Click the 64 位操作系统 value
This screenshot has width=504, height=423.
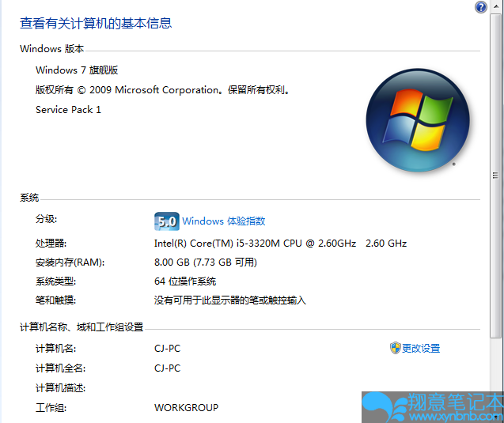point(185,281)
